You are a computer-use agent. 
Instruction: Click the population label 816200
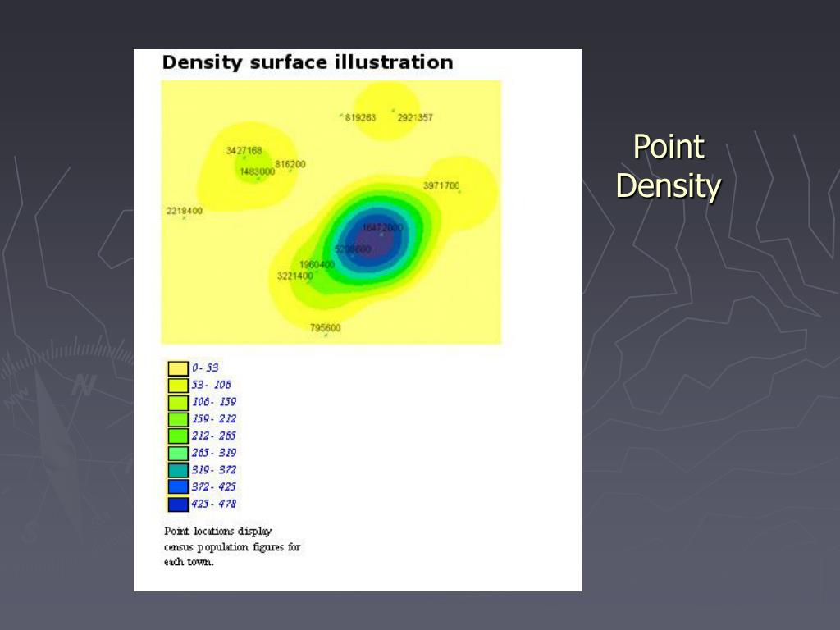click(290, 164)
